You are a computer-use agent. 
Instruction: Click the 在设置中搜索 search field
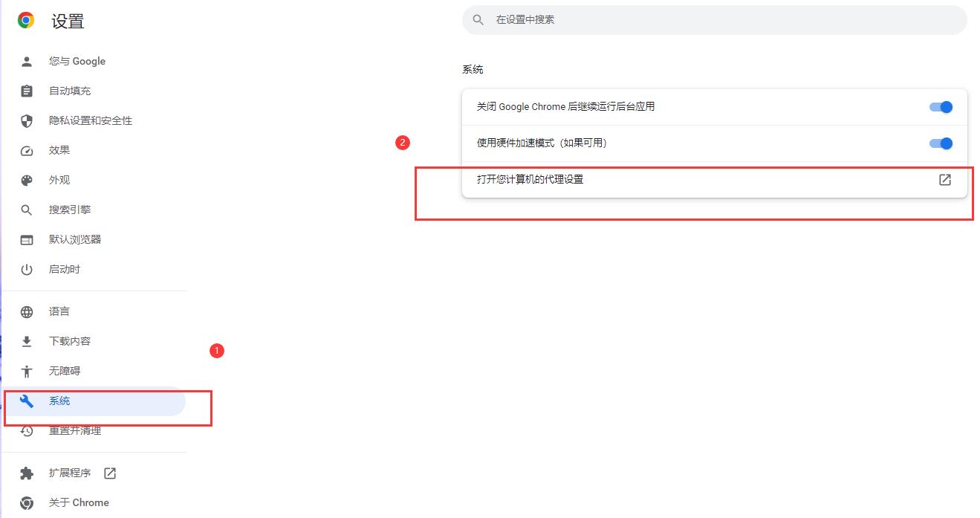713,20
